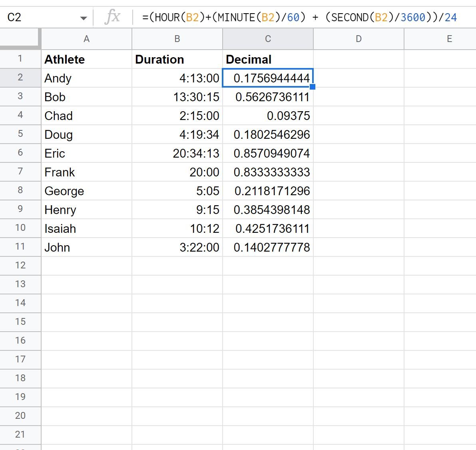Select the decimal value 0.1802546296
Image resolution: width=476 pixels, height=450 pixels.
point(268,134)
